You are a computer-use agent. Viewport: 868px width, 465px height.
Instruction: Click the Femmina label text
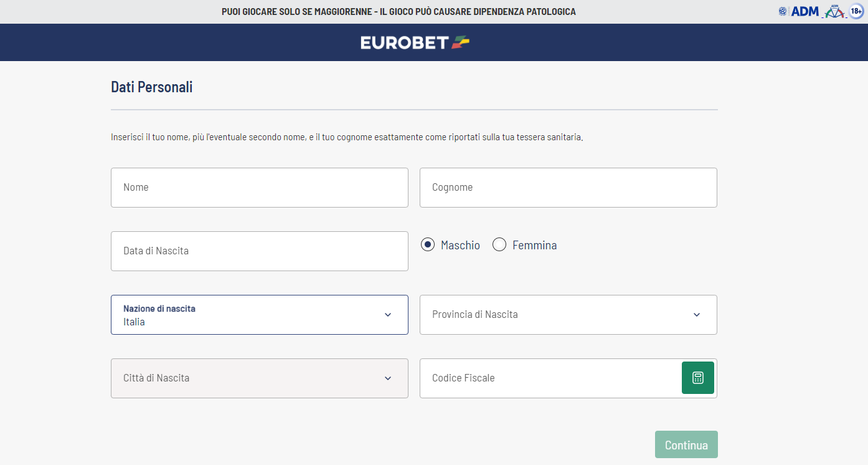[534, 246]
